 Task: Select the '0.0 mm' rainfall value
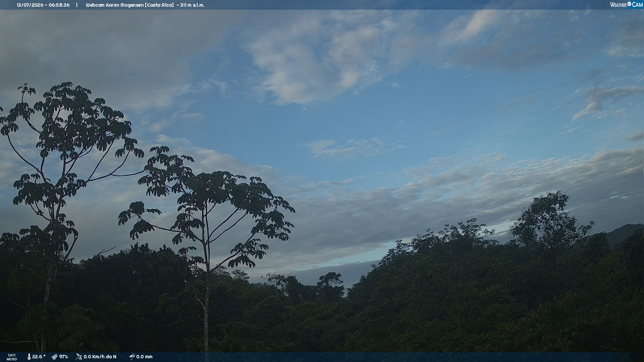144,357
